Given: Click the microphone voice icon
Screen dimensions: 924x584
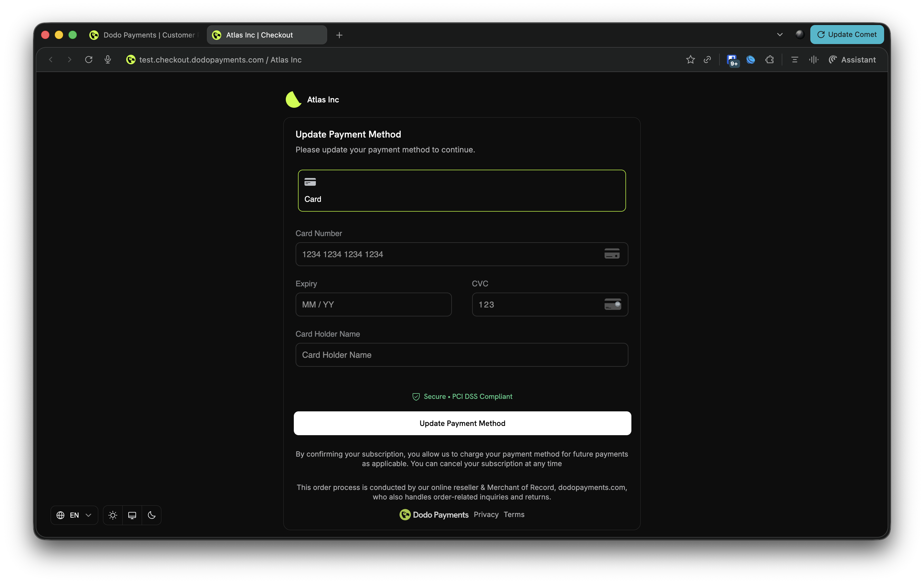Looking at the screenshot, I should point(108,60).
